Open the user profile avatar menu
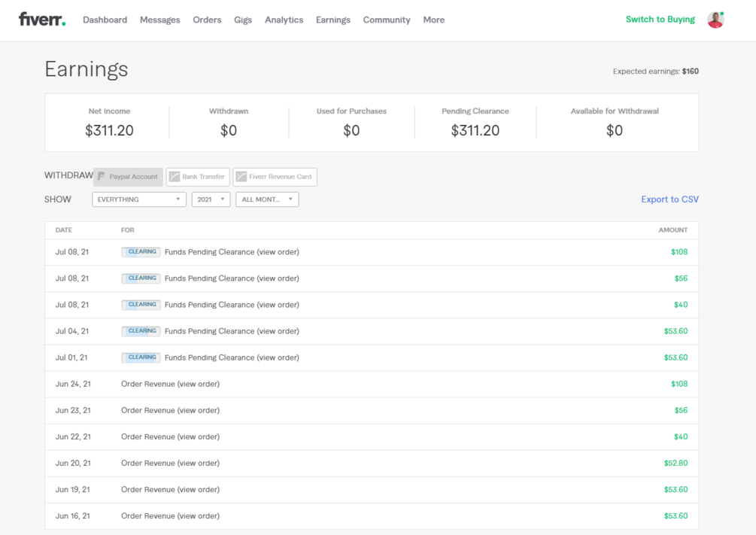Screen dimensions: 756x535 (715, 20)
